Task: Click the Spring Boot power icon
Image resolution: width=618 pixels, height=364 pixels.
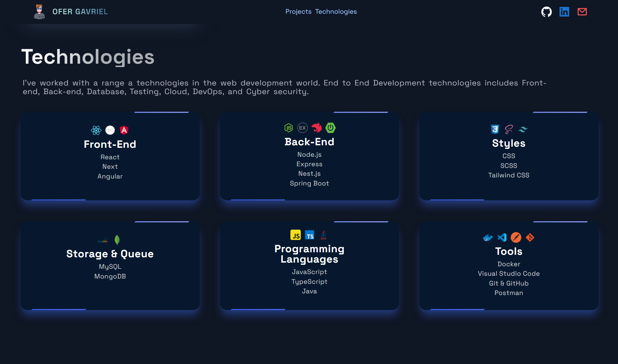Action: [330, 128]
